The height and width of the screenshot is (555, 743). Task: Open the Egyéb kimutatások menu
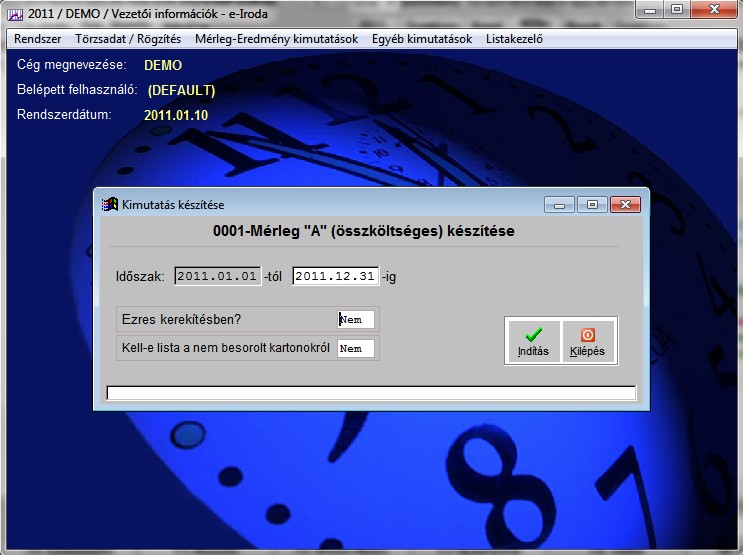421,39
